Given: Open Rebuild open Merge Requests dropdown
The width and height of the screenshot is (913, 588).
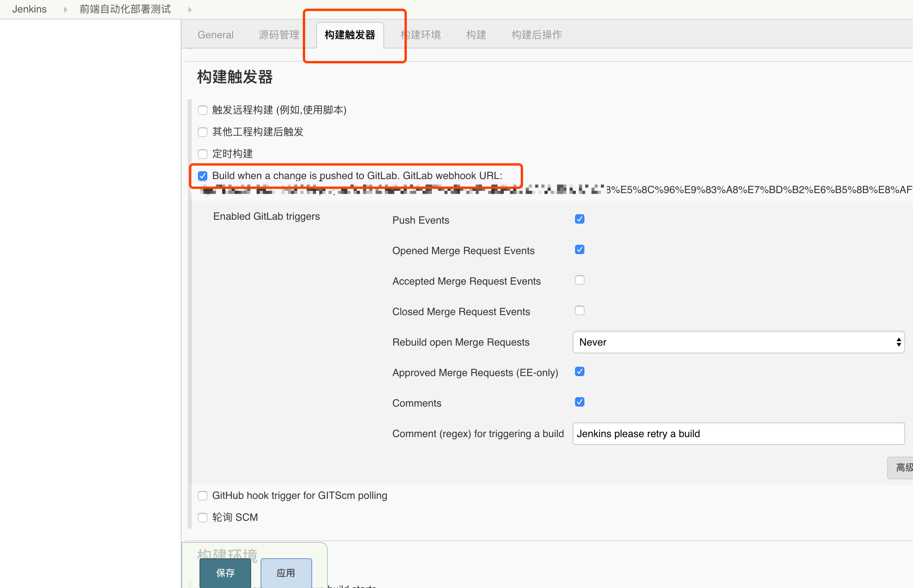Looking at the screenshot, I should 739,342.
